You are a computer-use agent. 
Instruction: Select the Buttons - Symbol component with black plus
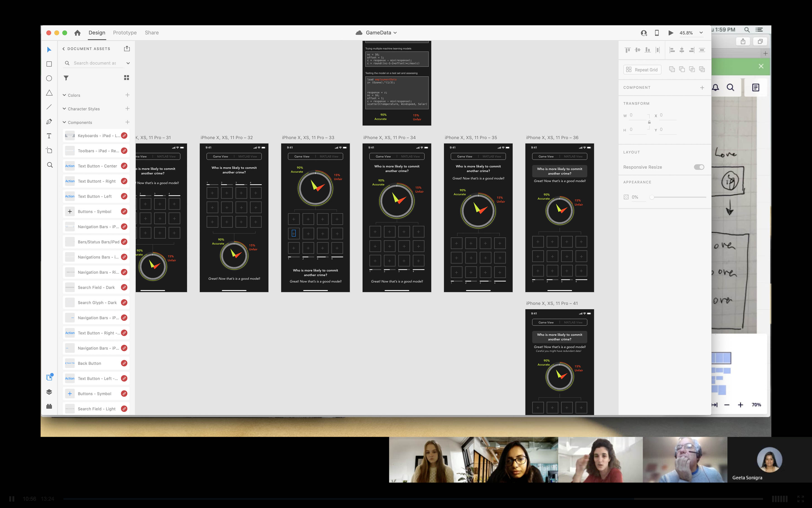click(x=96, y=211)
